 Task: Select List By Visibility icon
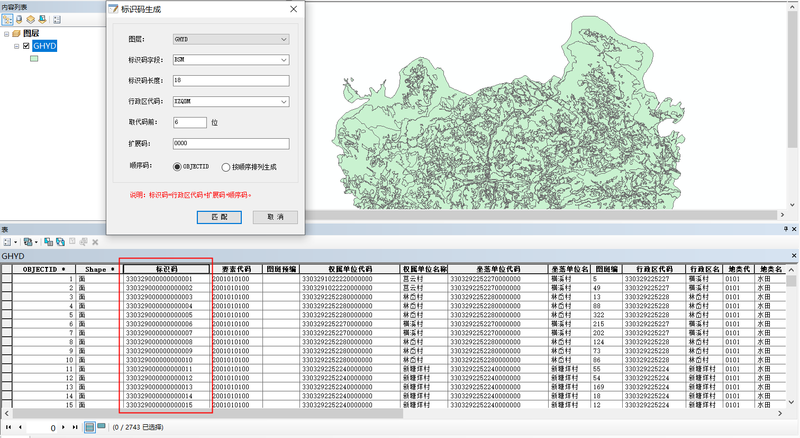[x=31, y=19]
